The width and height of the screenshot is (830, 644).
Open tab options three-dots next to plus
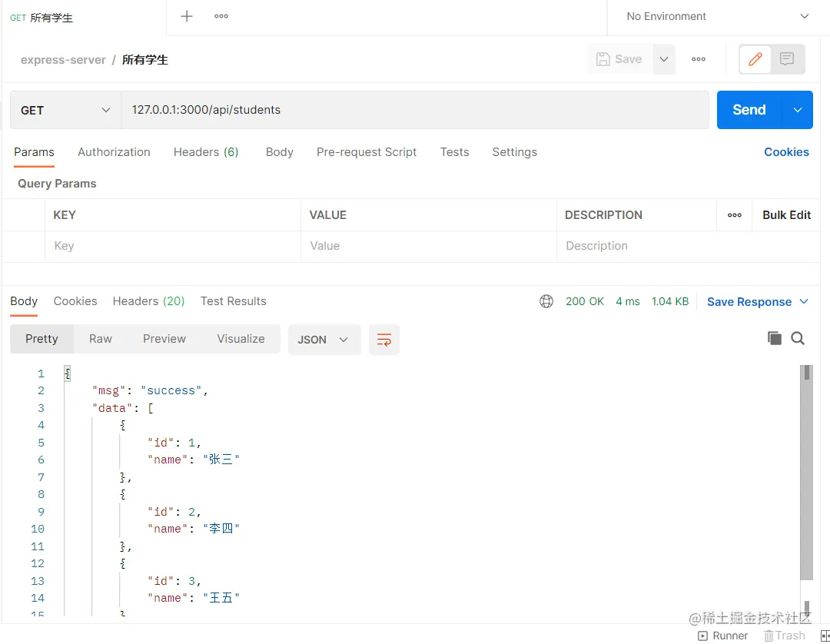pos(221,16)
